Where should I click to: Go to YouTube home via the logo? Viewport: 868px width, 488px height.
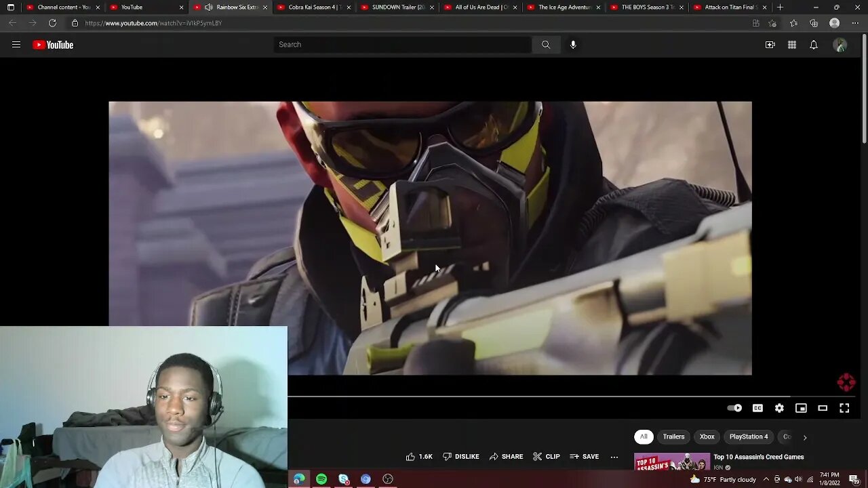[x=53, y=45]
